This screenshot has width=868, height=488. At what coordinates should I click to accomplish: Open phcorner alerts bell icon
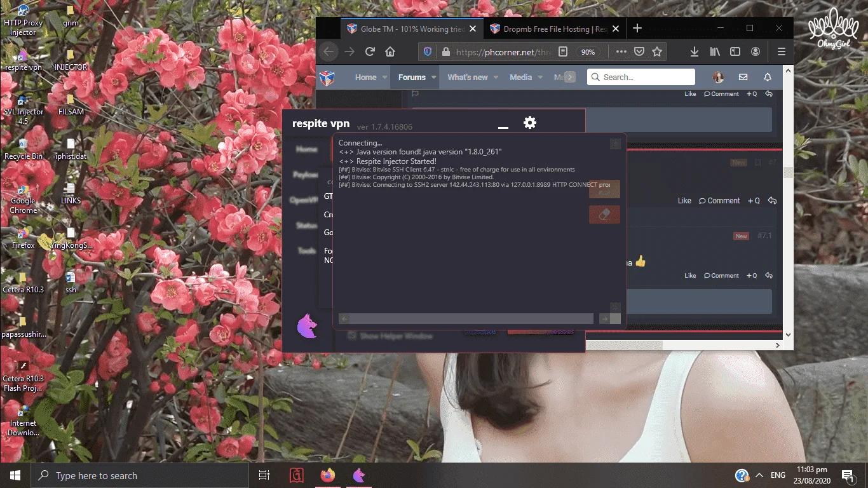coord(768,77)
